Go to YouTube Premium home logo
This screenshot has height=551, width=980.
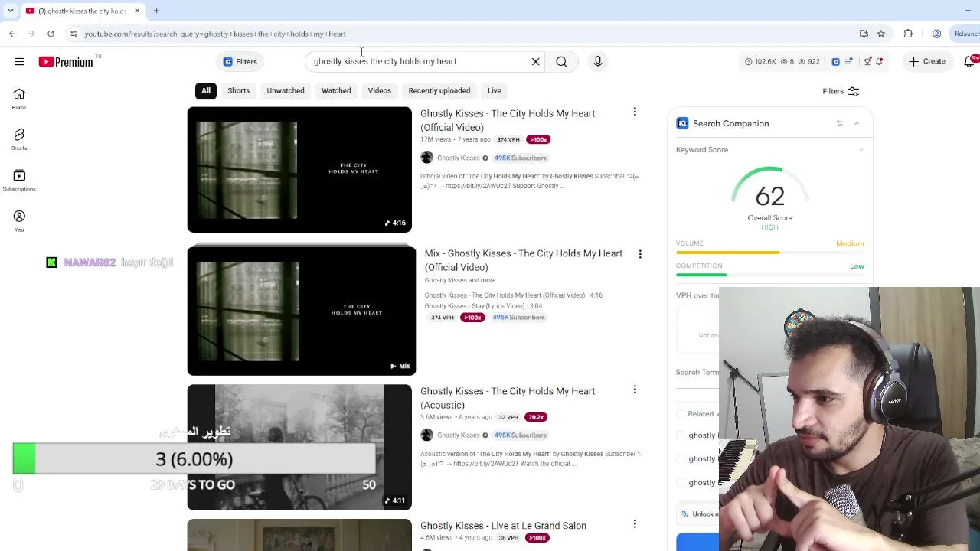pyautogui.click(x=66, y=62)
